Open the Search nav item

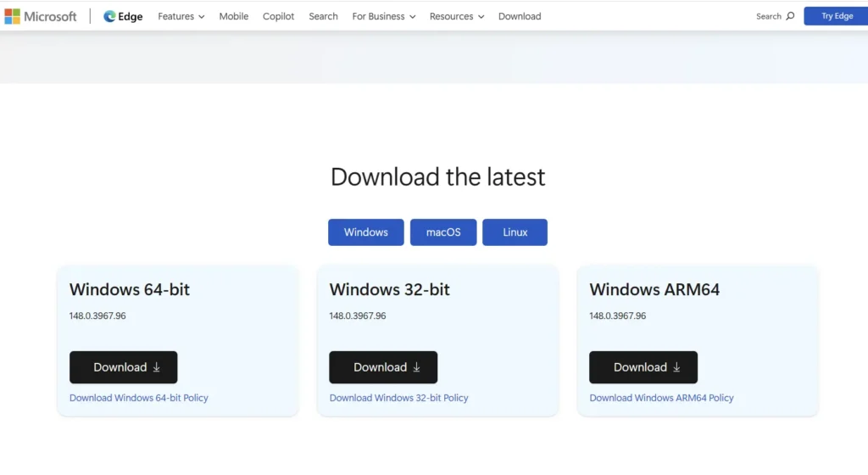click(x=323, y=17)
